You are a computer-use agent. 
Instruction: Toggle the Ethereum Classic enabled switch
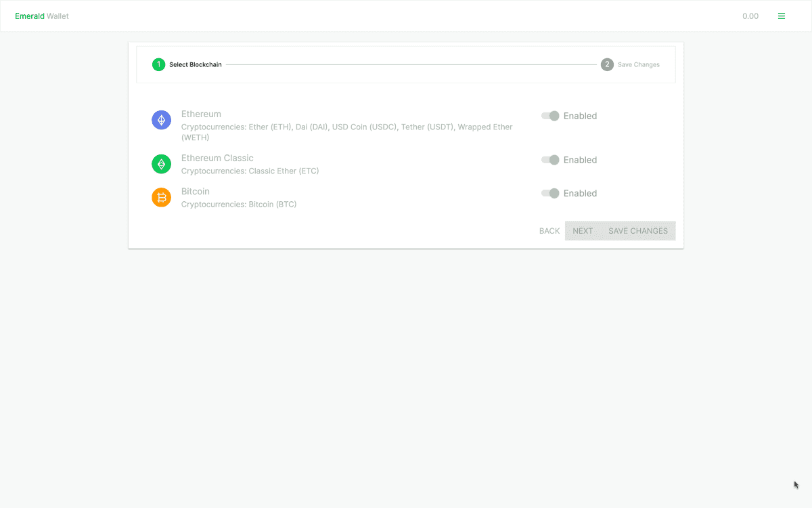pyautogui.click(x=550, y=160)
